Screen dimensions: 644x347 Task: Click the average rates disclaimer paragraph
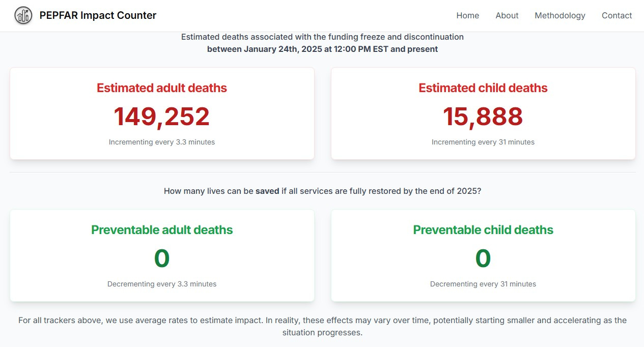[322, 327]
